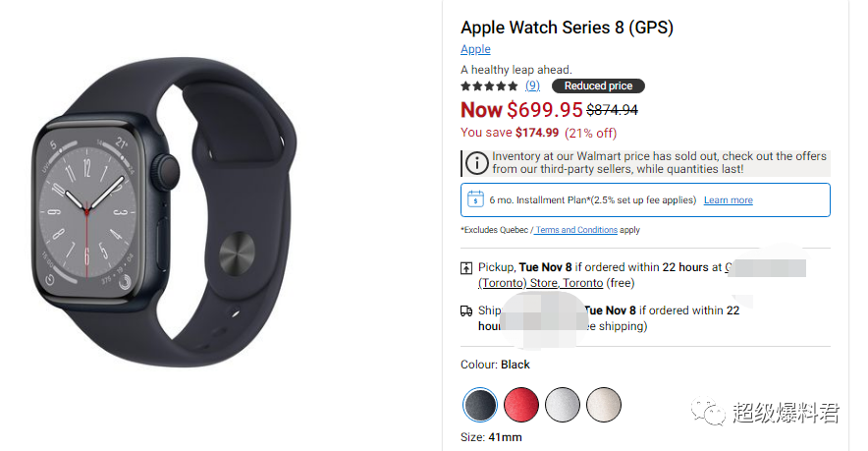868x451 pixels.
Task: Click the Reduced price badge
Action: point(598,85)
